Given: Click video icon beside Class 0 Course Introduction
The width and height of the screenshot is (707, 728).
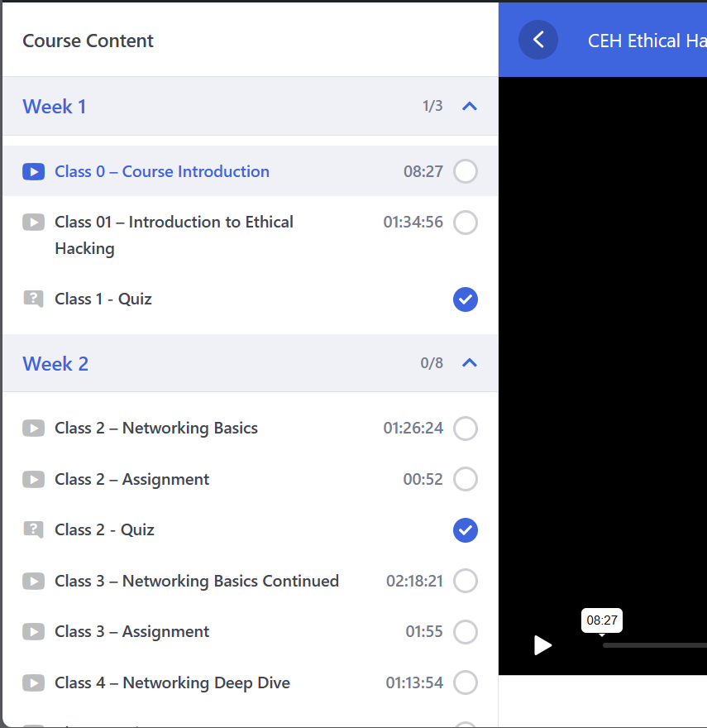Looking at the screenshot, I should [33, 172].
